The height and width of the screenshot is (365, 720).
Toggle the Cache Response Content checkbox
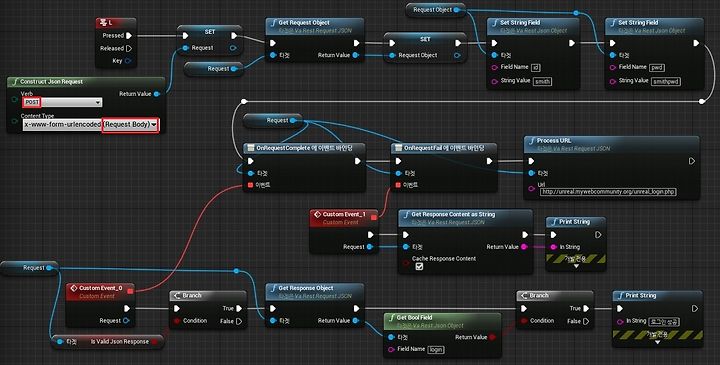(x=419, y=266)
